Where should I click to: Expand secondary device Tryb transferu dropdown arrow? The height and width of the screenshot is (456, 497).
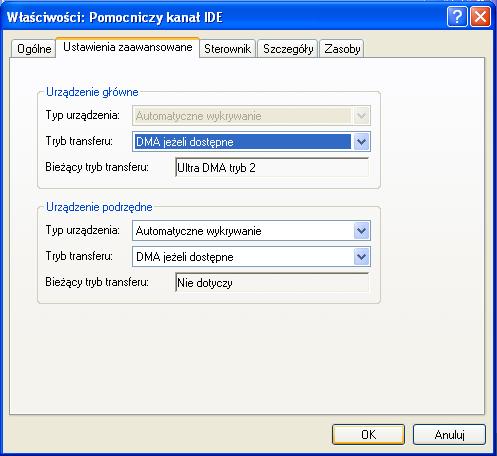click(x=361, y=257)
